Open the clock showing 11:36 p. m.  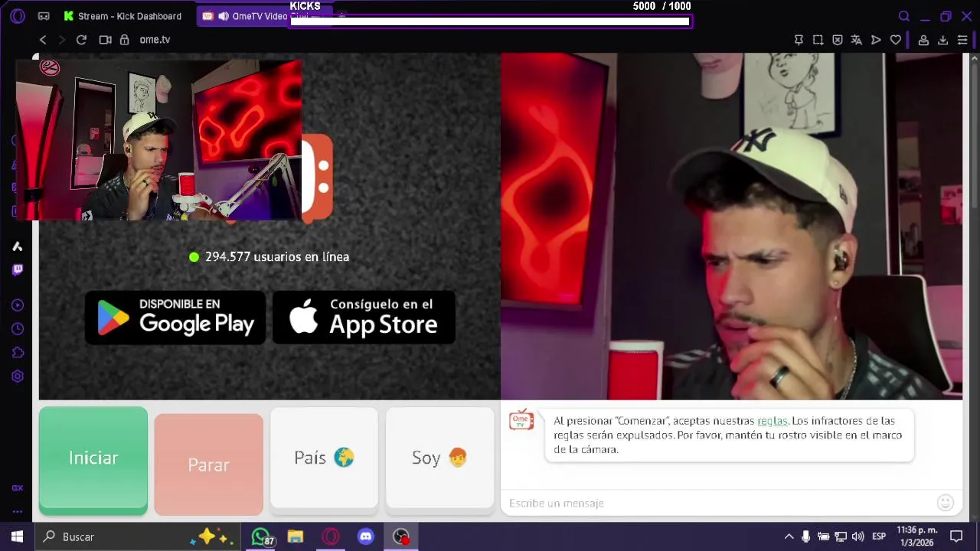[916, 536]
